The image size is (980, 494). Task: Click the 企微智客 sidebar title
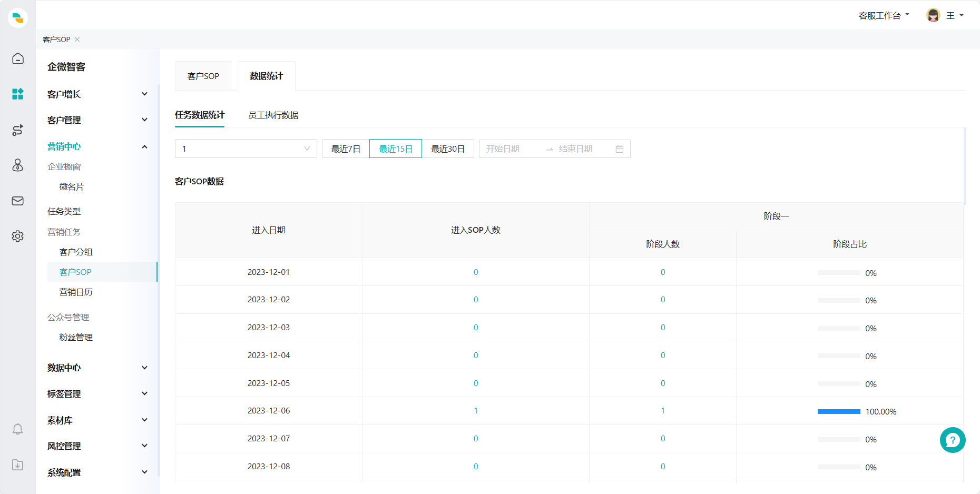tap(66, 67)
